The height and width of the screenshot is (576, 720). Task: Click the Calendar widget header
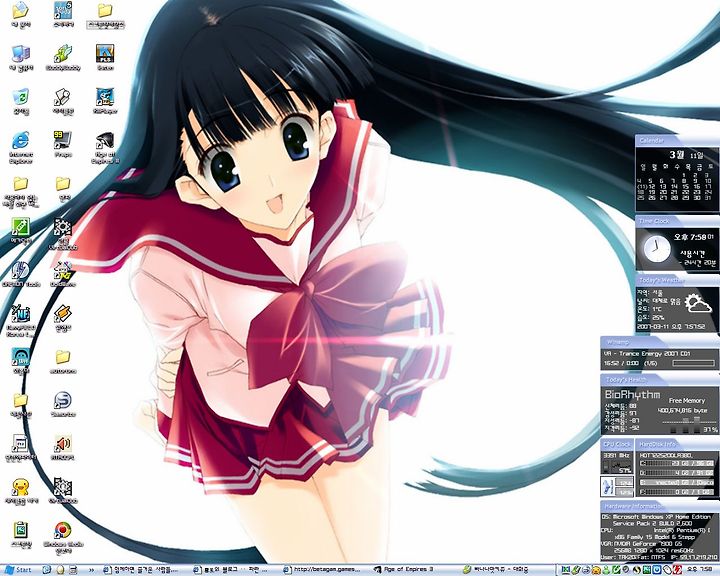click(x=677, y=140)
